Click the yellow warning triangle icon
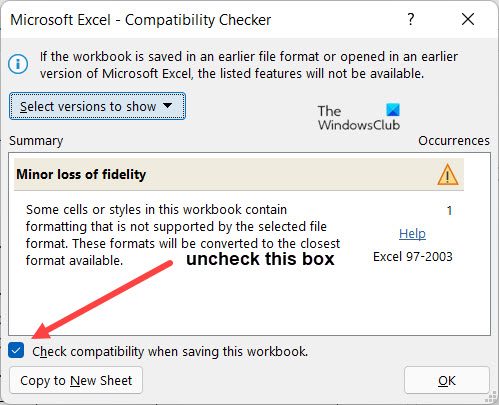This screenshot has width=499, height=405. coord(447,174)
